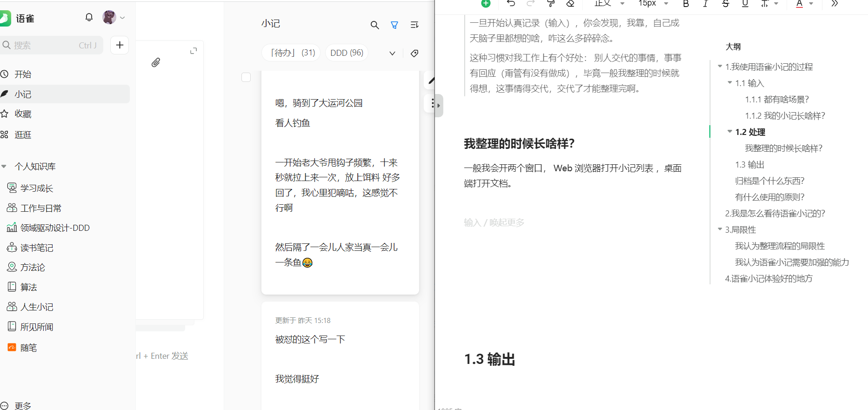Toggle bold formatting
This screenshot has height=410, width=868.
pyautogui.click(x=686, y=4)
